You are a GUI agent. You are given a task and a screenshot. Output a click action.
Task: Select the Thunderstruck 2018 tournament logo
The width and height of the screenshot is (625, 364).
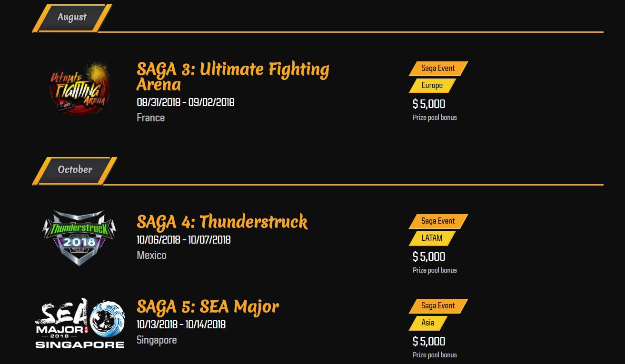[x=79, y=237]
